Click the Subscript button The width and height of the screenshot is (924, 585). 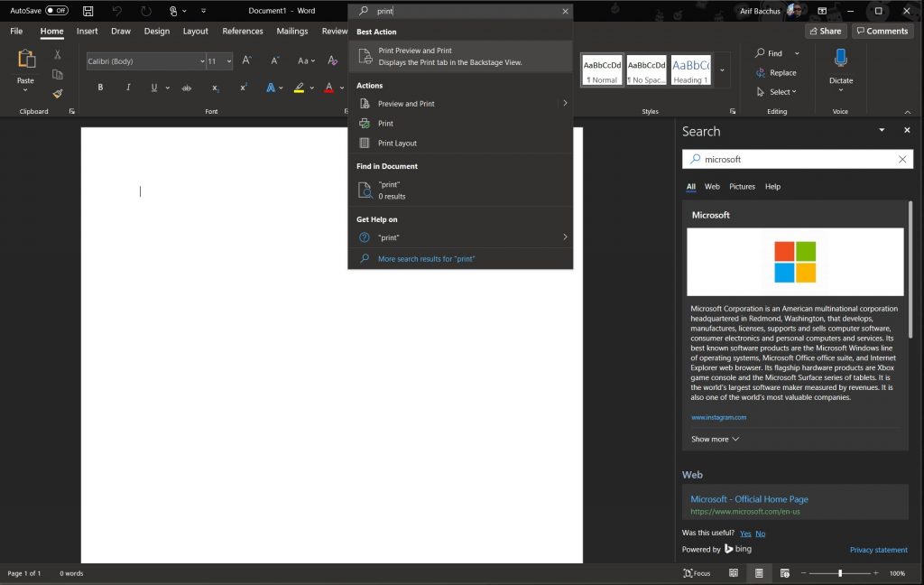(215, 88)
